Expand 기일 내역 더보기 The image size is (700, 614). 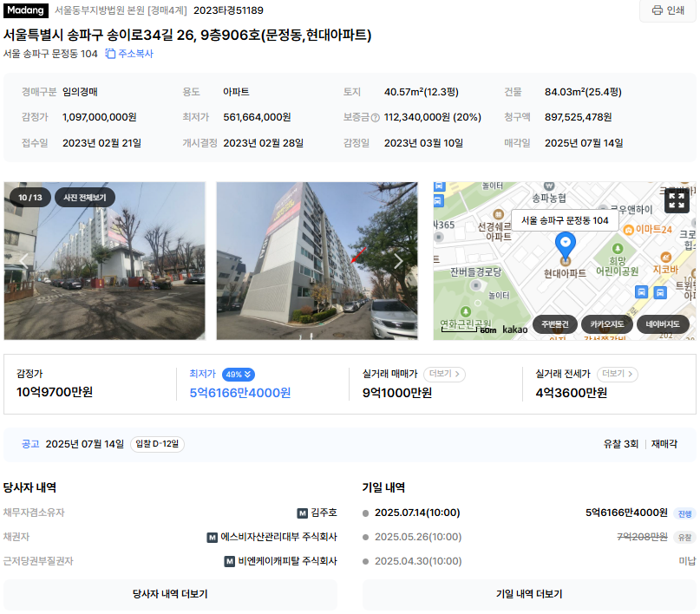coord(529,594)
